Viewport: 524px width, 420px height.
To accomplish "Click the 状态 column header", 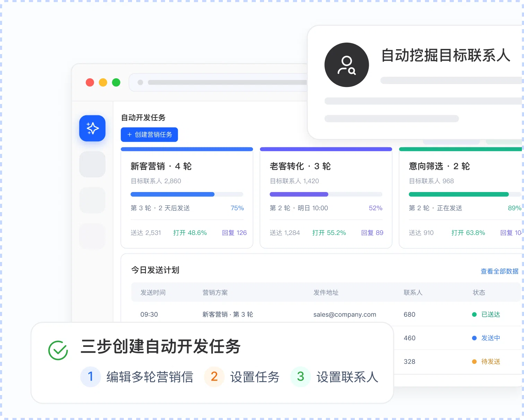I will click(x=479, y=292).
